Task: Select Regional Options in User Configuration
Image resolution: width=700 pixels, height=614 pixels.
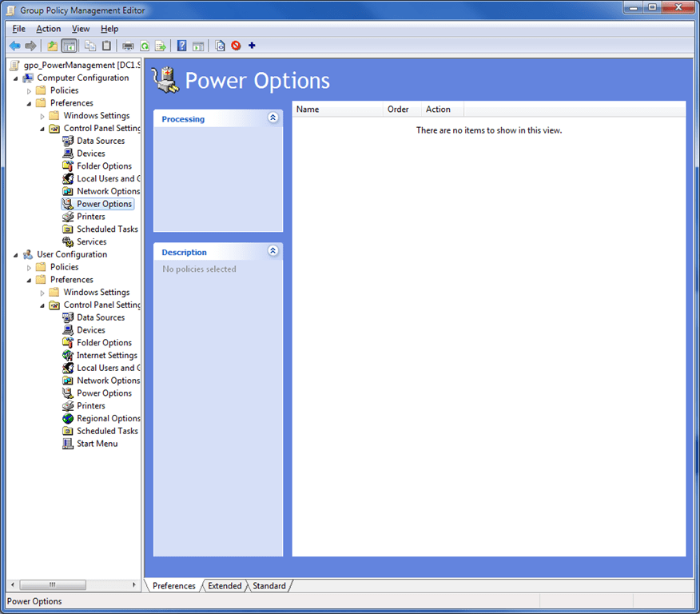Action: pyautogui.click(x=107, y=418)
